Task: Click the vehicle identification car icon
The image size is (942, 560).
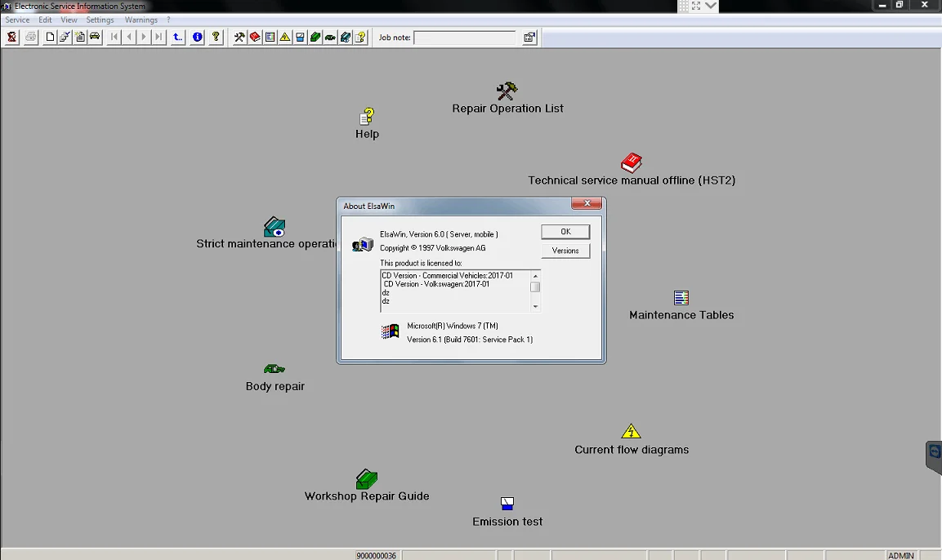Action: (x=95, y=38)
